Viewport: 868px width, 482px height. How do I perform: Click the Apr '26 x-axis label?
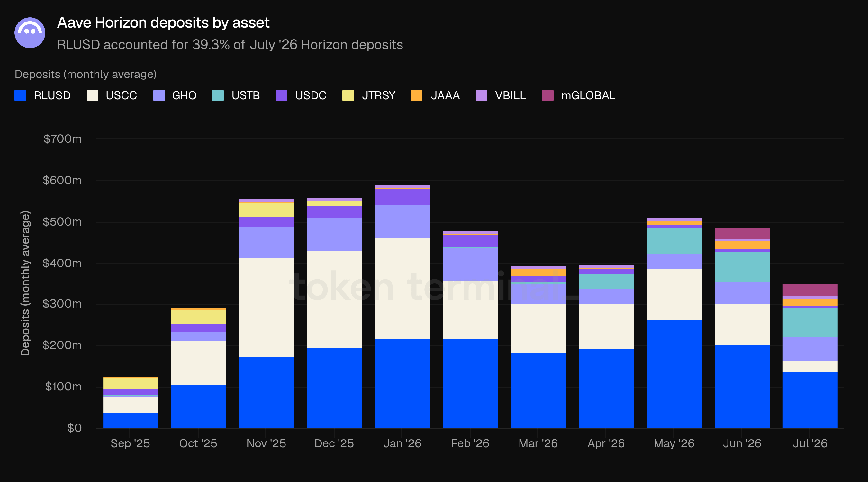(x=606, y=443)
